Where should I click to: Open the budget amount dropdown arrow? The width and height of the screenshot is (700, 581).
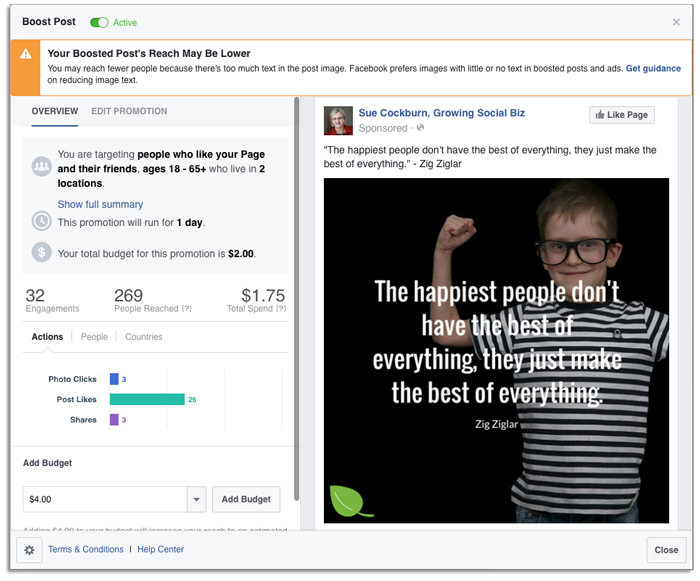click(196, 499)
